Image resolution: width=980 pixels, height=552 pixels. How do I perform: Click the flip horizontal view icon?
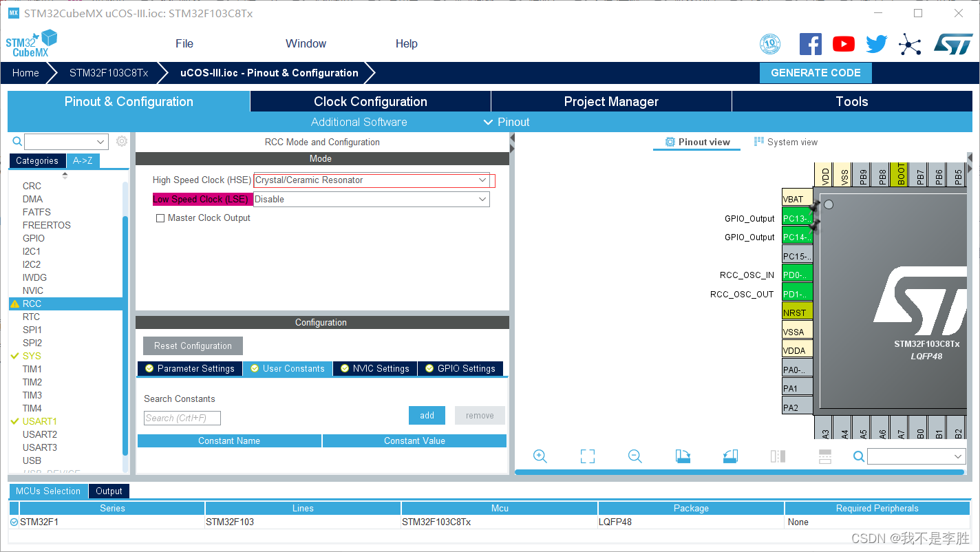tap(778, 456)
